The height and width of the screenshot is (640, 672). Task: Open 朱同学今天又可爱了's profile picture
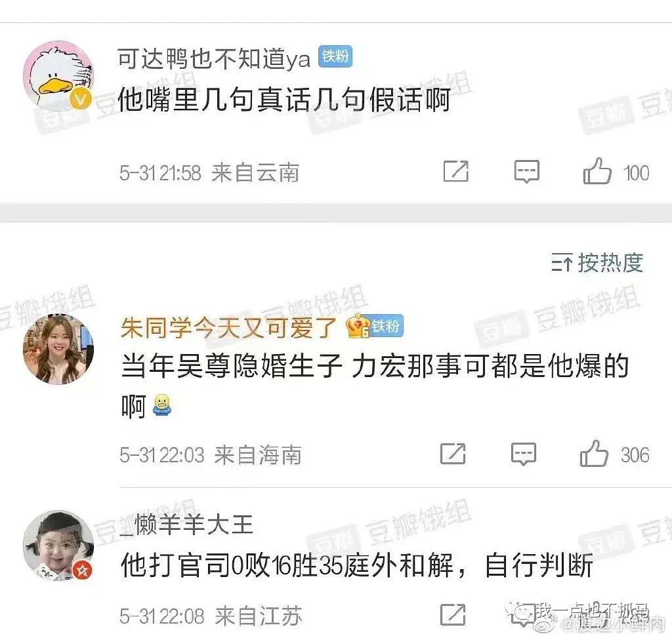click(x=58, y=349)
